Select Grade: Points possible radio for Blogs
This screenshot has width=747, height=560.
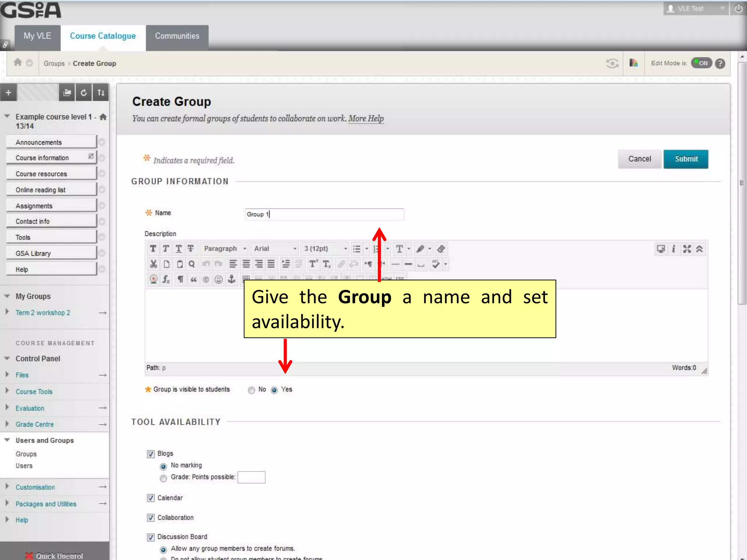tap(163, 478)
